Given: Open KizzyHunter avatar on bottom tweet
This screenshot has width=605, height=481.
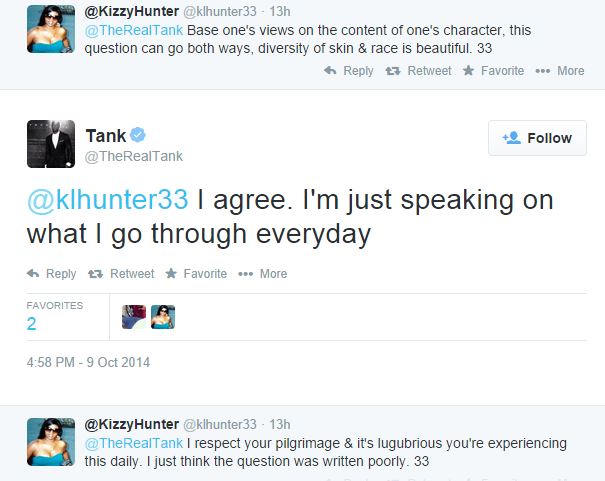Looking at the screenshot, I should 50,441.
